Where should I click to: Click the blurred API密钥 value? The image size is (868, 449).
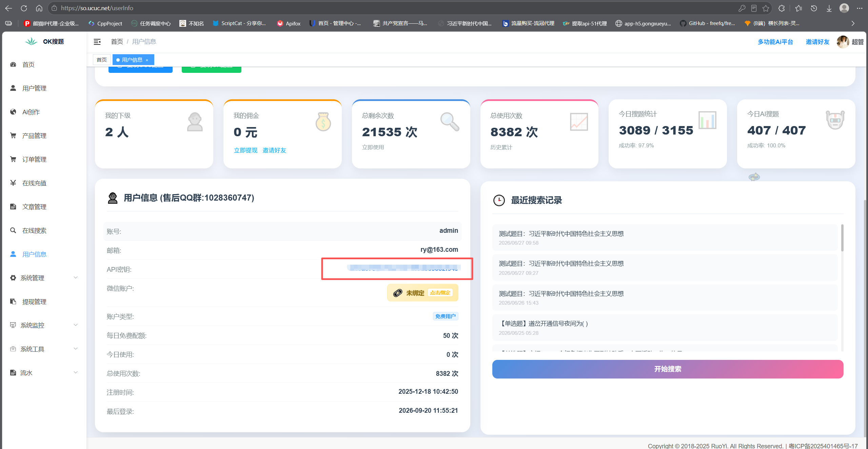(x=403, y=268)
